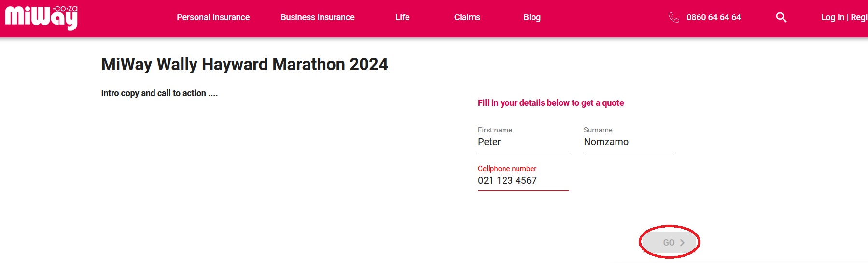Click the "Intro copy and call to action" text

(159, 93)
